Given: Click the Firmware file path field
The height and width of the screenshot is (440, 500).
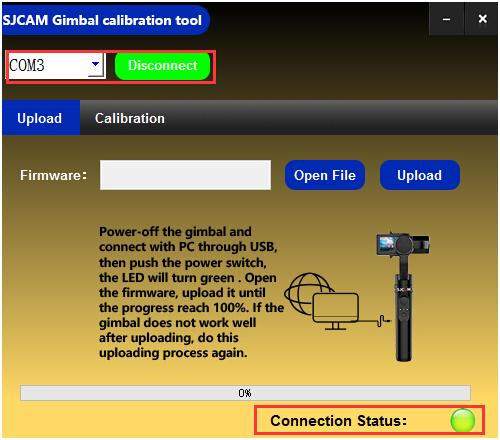Looking at the screenshot, I should click(x=185, y=175).
